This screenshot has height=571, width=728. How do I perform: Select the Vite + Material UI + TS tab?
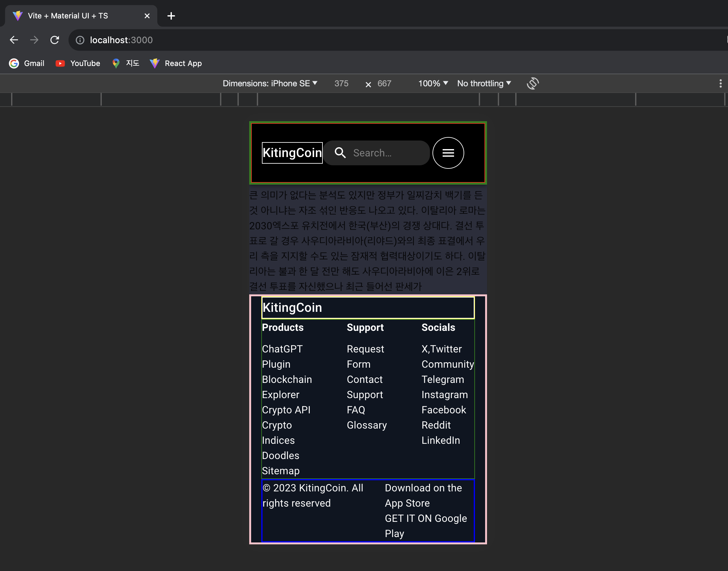point(68,16)
